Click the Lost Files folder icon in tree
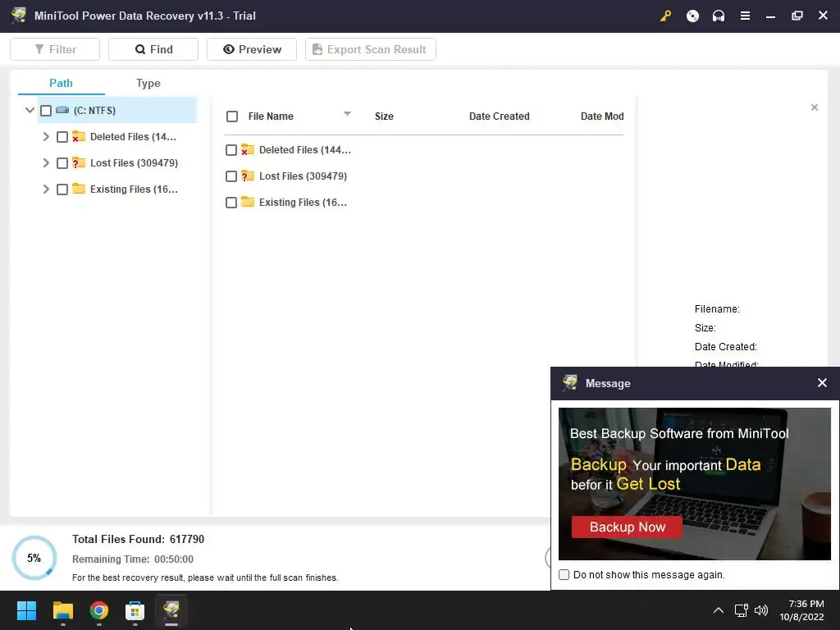Viewport: 840px width, 630px height. pos(79,162)
